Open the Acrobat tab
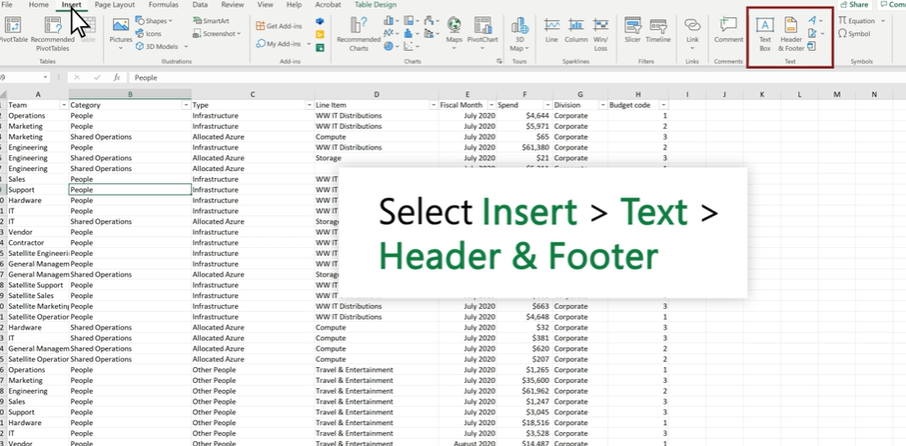This screenshot has height=446, width=906. 328,5
